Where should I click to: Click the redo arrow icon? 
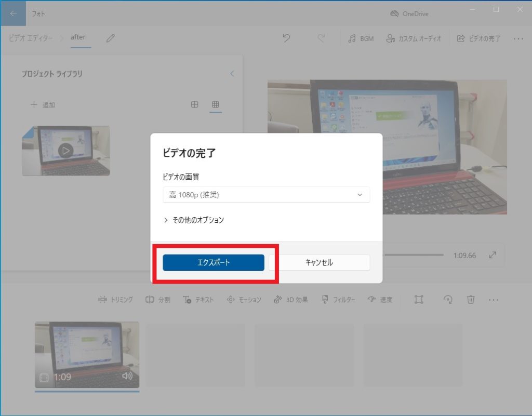(x=321, y=38)
